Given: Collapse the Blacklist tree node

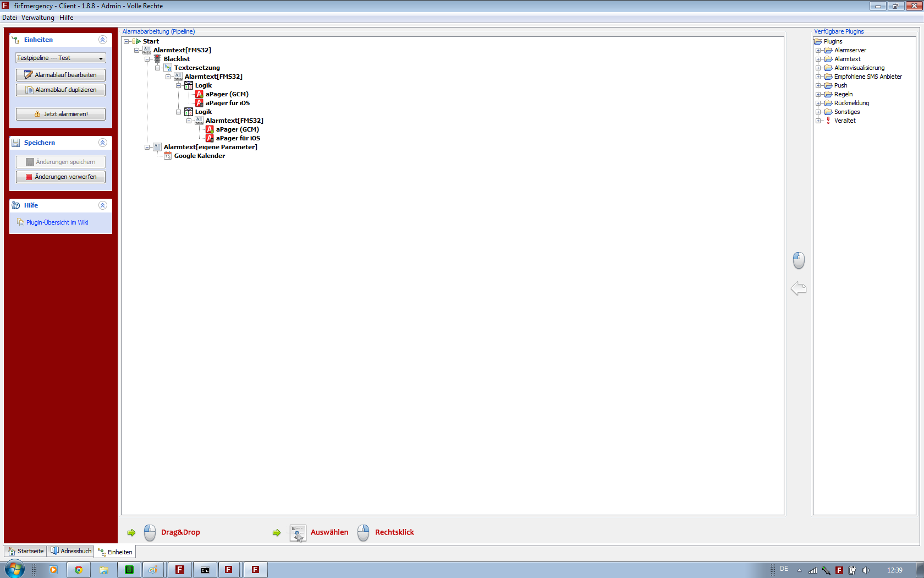Looking at the screenshot, I should coord(147,59).
